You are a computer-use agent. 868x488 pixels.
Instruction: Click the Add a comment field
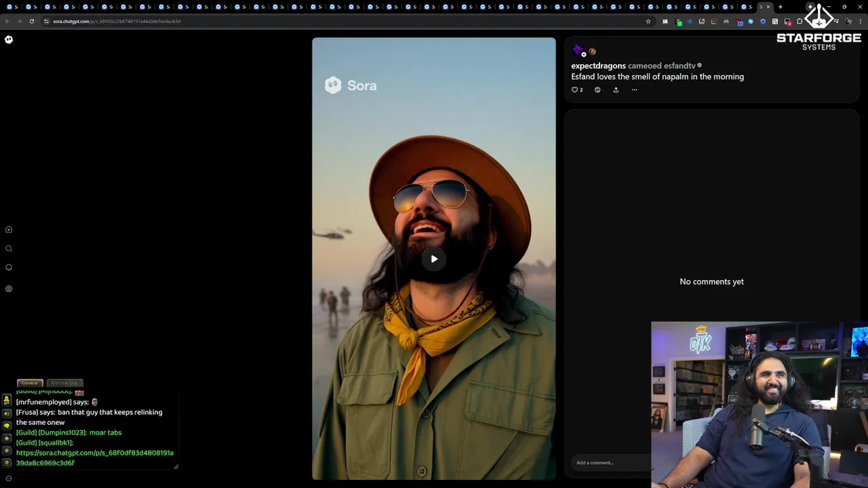tap(610, 463)
